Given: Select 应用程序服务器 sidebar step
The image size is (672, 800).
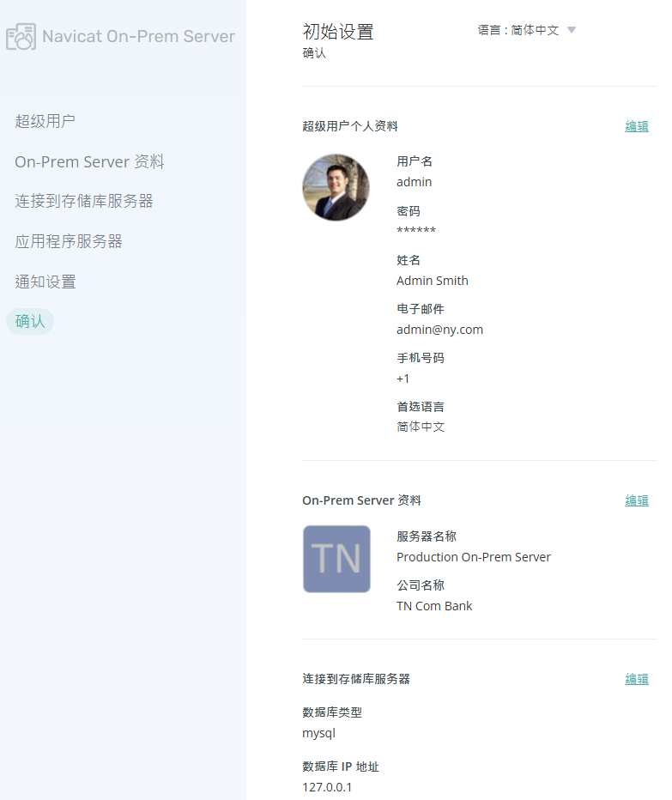Looking at the screenshot, I should 69,241.
